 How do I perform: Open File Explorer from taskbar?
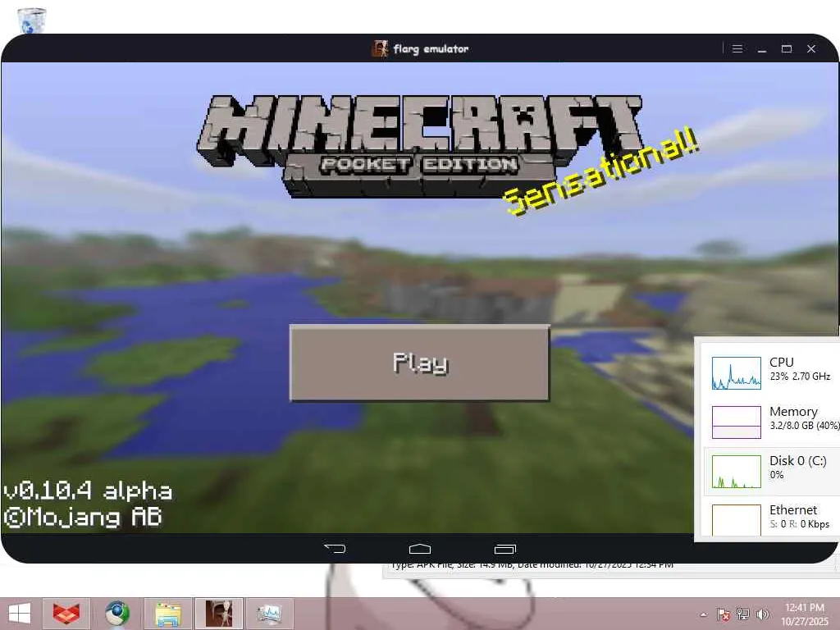click(x=167, y=614)
